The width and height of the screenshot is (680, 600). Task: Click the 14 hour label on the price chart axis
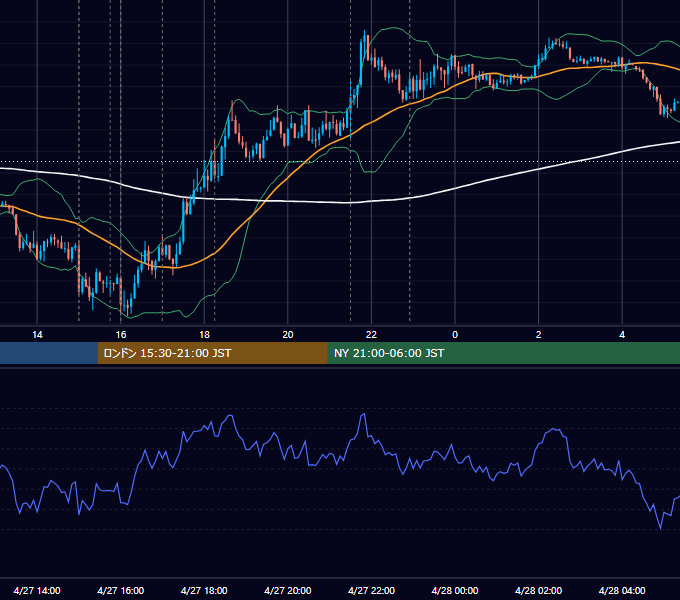click(37, 335)
